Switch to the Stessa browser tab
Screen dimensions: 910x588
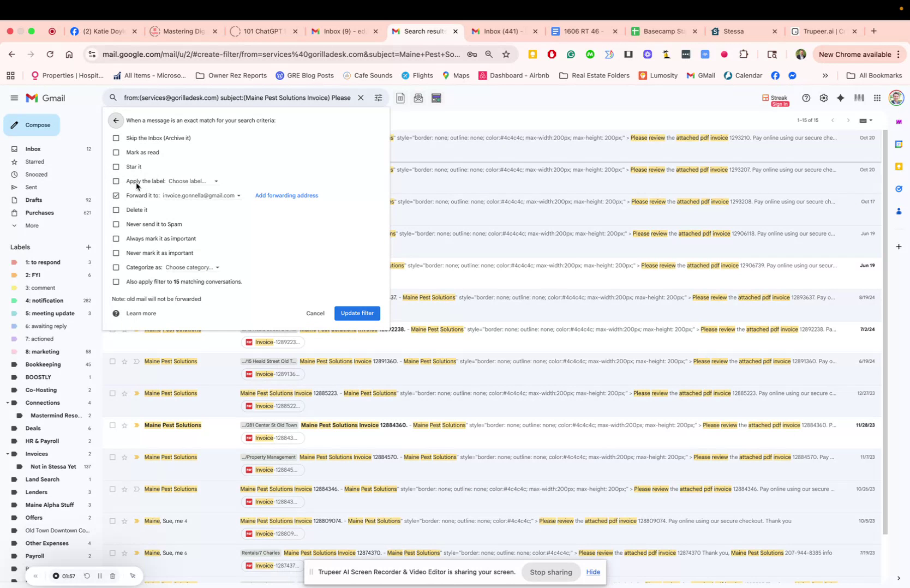coord(732,31)
